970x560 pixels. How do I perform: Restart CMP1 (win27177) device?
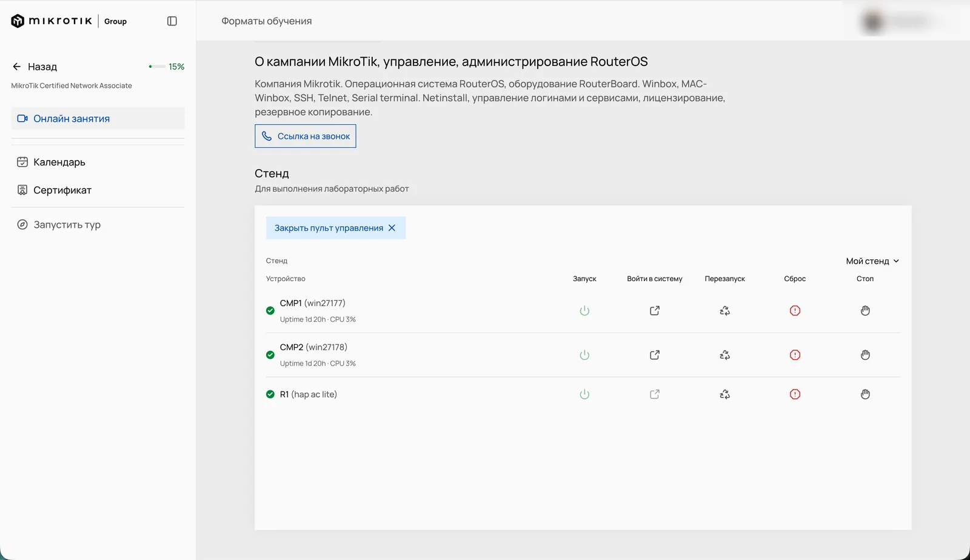[725, 311]
